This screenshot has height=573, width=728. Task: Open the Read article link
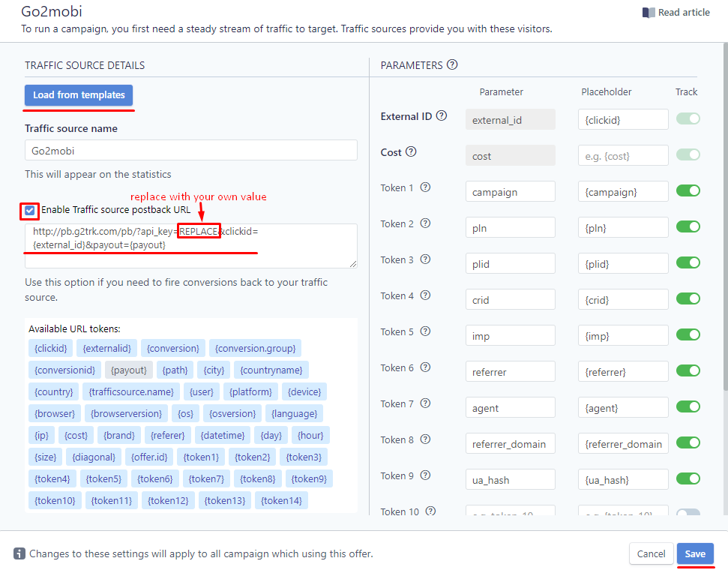point(684,13)
